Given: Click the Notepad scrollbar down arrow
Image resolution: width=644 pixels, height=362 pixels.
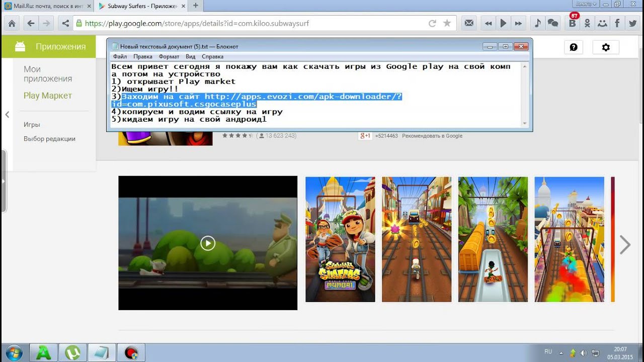Looking at the screenshot, I should click(525, 123).
